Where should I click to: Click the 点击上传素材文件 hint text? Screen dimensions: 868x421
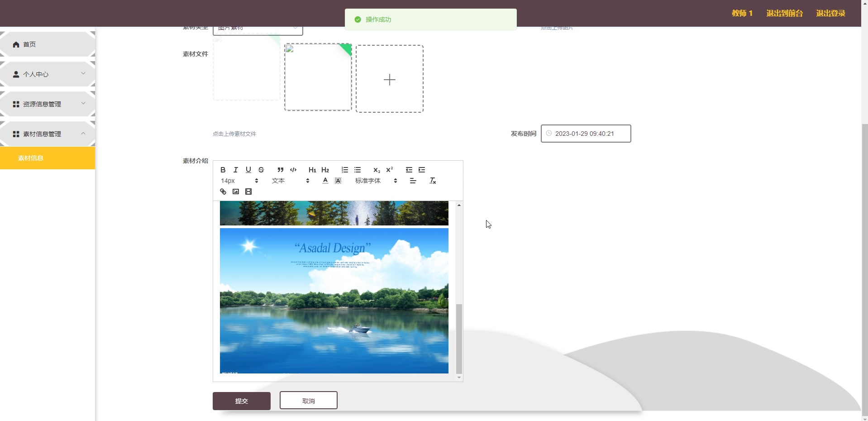tap(234, 134)
